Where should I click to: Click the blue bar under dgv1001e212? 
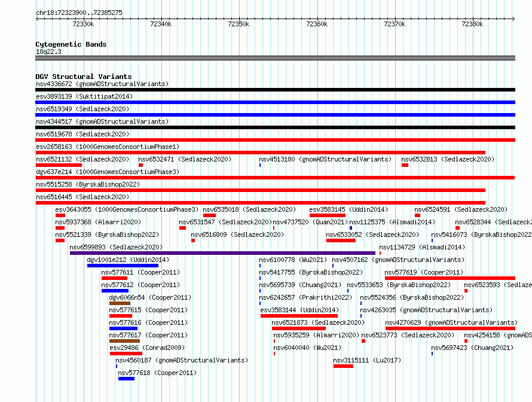(x=123, y=266)
